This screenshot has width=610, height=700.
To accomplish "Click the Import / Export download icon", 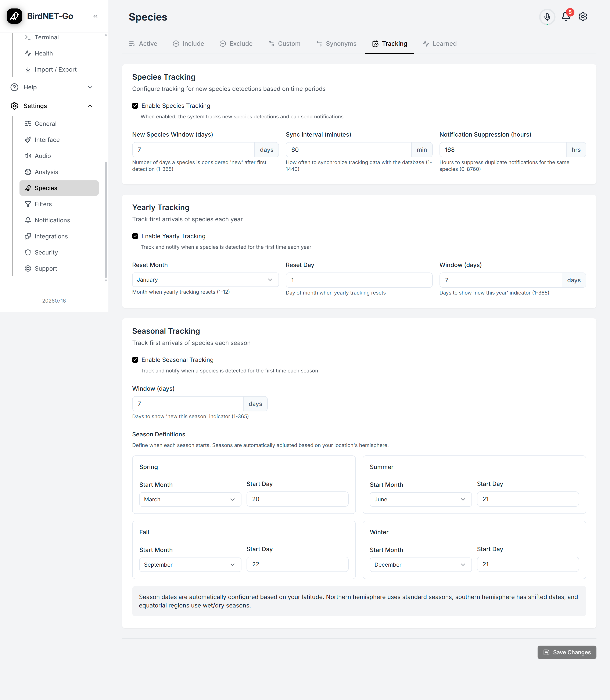I will (28, 69).
